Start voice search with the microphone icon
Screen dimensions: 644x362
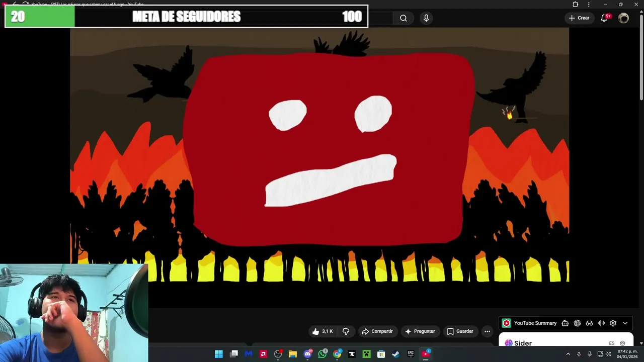click(x=426, y=18)
